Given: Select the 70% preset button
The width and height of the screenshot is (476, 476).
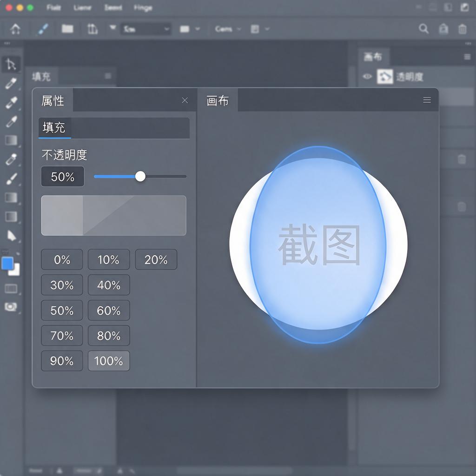Looking at the screenshot, I should (x=62, y=336).
